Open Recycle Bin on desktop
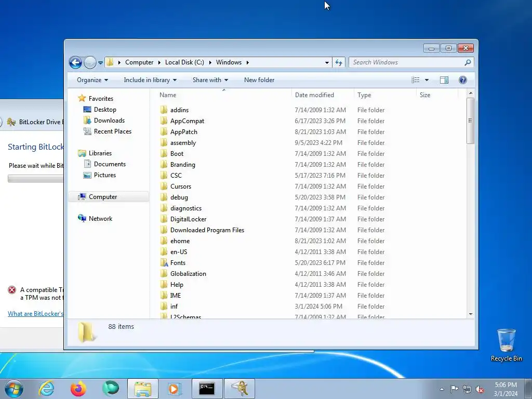532x399 pixels. click(506, 345)
